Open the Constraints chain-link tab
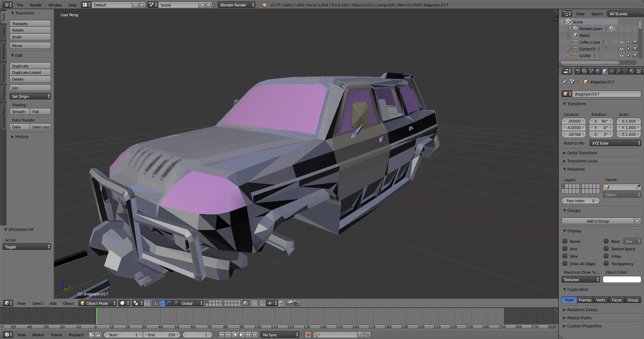The width and height of the screenshot is (644, 339). (x=612, y=71)
